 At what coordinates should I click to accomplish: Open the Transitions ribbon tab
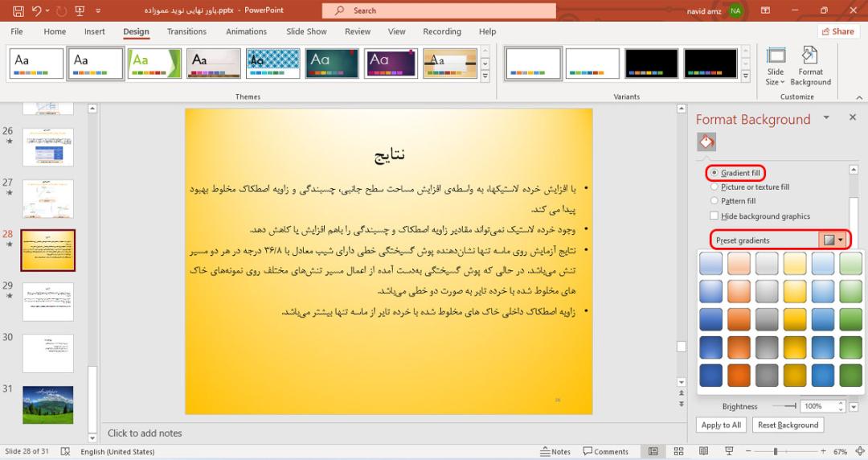click(186, 31)
